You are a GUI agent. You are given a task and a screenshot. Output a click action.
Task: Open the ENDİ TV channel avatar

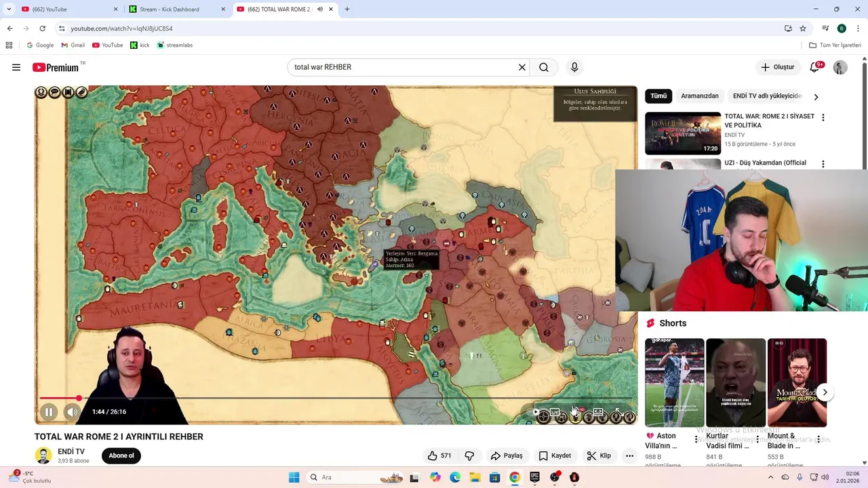(x=43, y=455)
